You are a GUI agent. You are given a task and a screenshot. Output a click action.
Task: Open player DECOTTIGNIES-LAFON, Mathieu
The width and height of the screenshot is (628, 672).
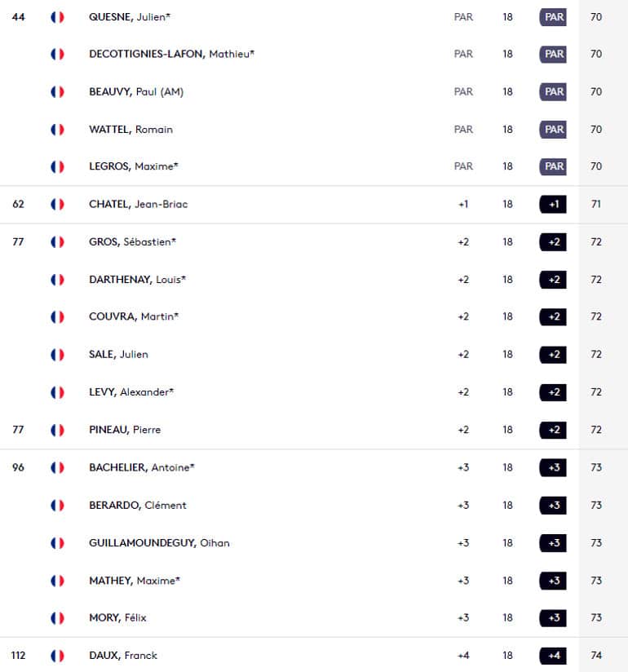point(171,54)
